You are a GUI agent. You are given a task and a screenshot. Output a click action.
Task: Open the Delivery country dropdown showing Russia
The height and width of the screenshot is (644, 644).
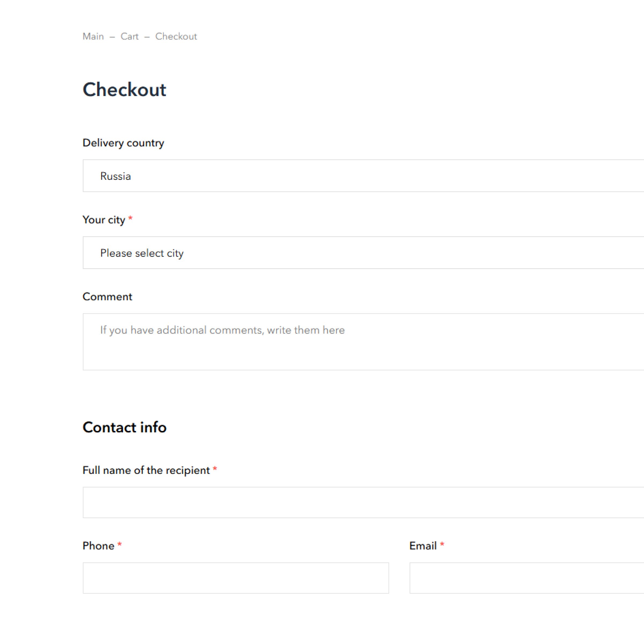(363, 176)
